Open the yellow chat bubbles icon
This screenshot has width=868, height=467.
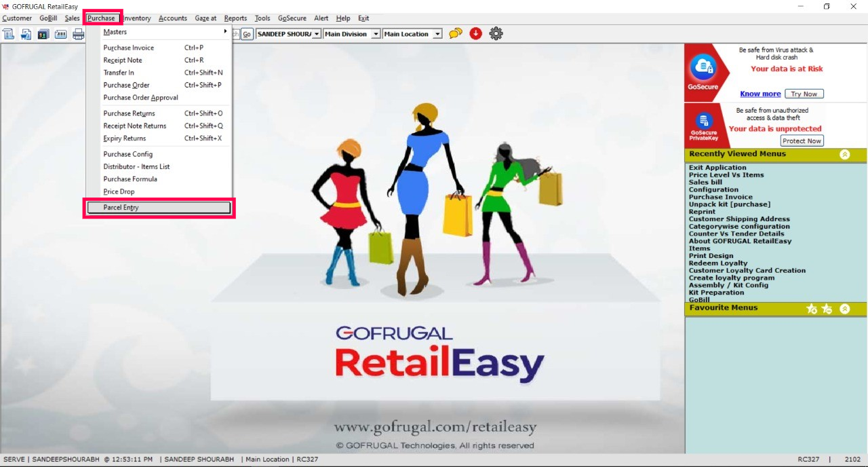[x=456, y=33]
